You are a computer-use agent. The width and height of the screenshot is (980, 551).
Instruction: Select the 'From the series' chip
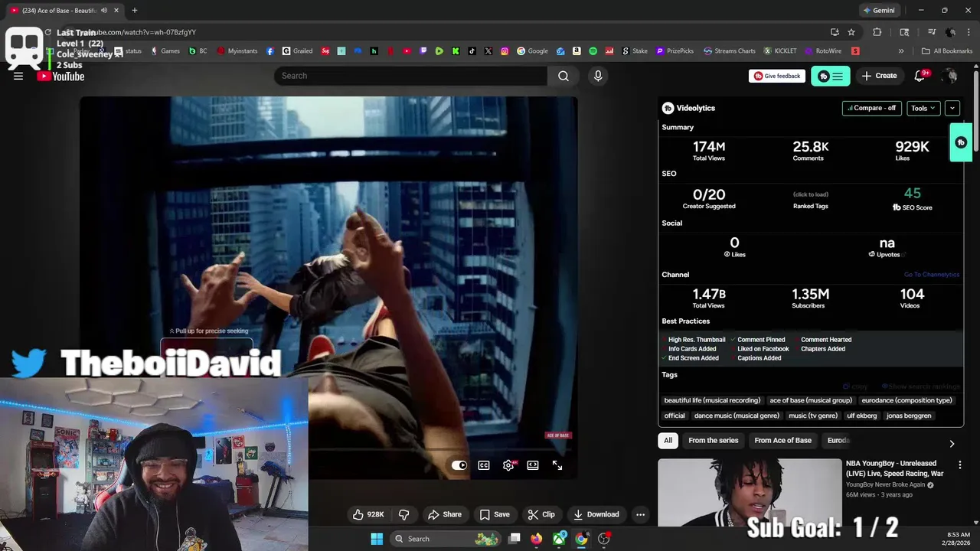point(714,440)
